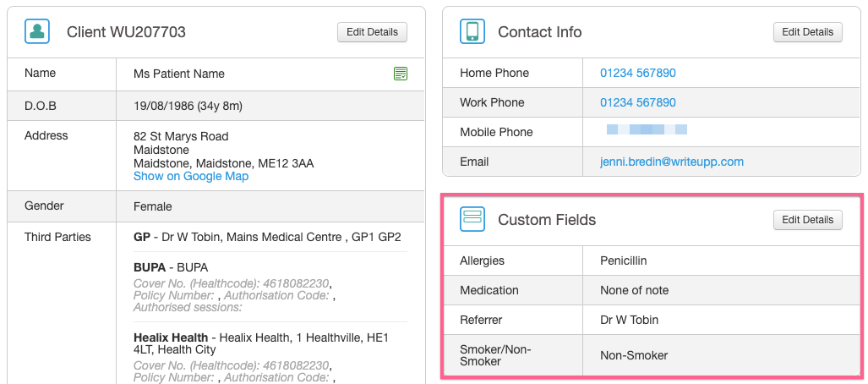Screen dimensions: 868x384
Task: Click the Medication None of note value
Action: click(x=634, y=290)
